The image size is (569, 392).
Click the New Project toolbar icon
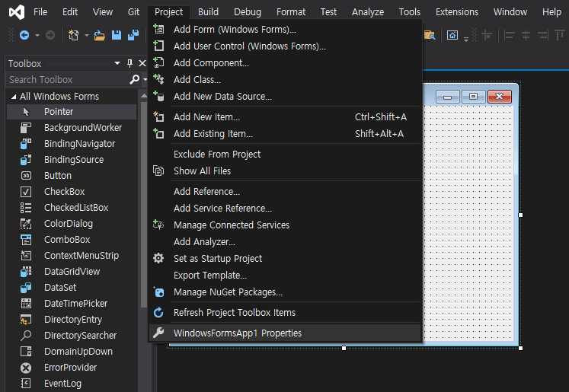pyautogui.click(x=73, y=35)
